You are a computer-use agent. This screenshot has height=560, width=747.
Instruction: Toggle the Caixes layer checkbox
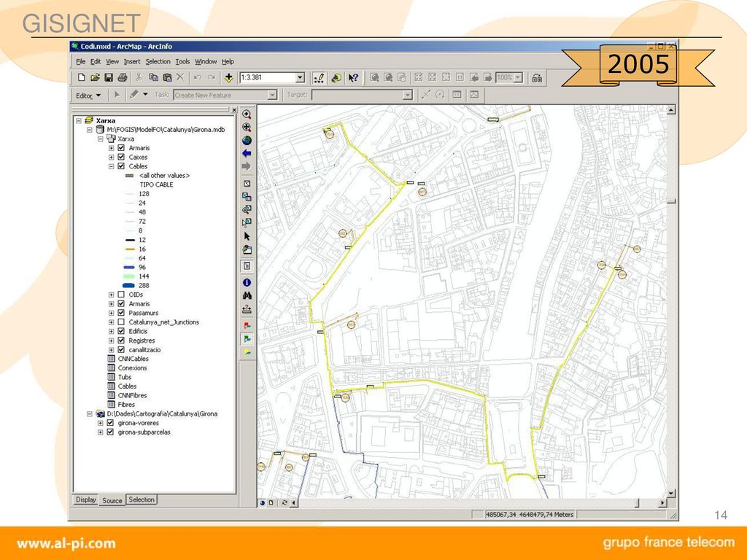click(x=121, y=157)
